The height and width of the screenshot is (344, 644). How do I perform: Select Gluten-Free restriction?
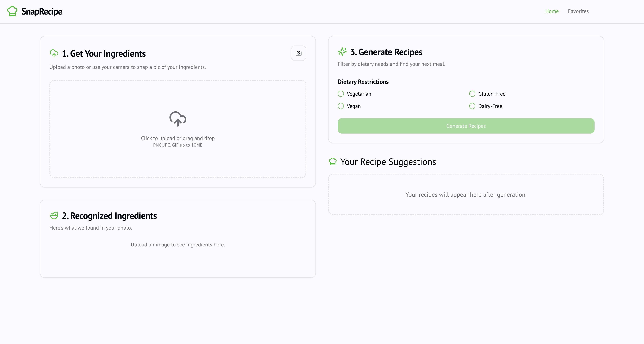pos(472,94)
